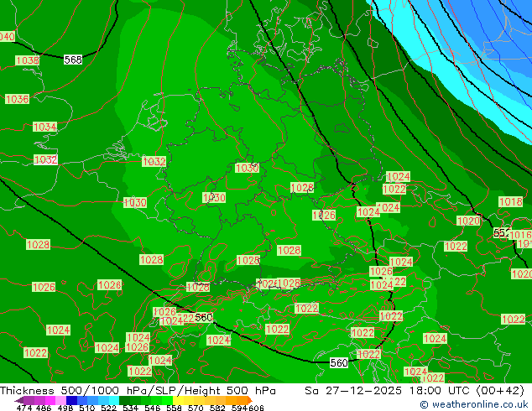Open the weatheronline.co.uk copyright link

click(x=473, y=404)
